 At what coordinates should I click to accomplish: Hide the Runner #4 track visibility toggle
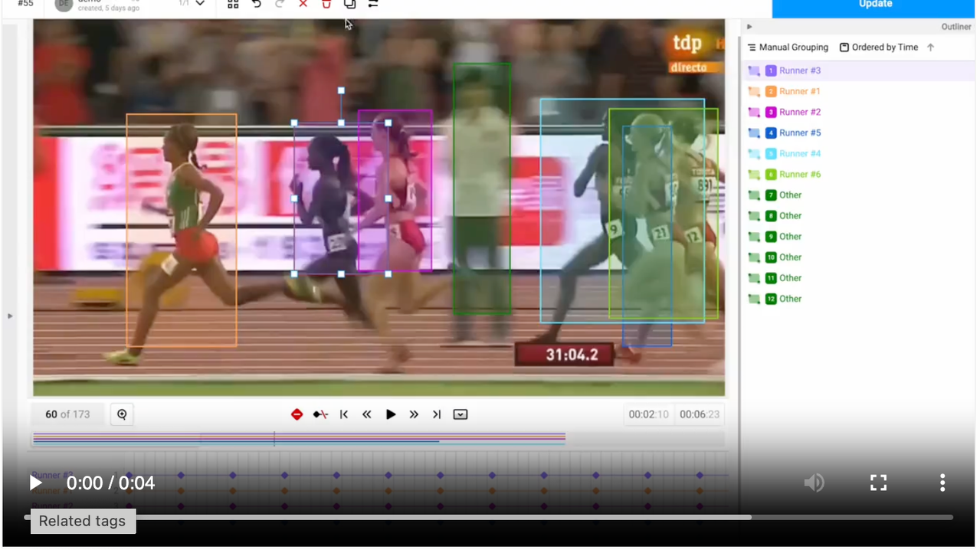pyautogui.click(x=754, y=153)
